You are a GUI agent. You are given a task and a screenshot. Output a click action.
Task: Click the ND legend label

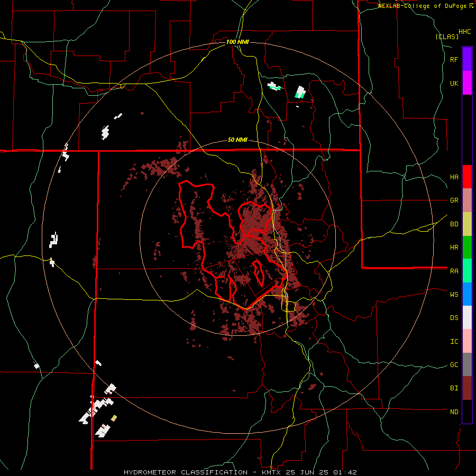click(x=454, y=411)
